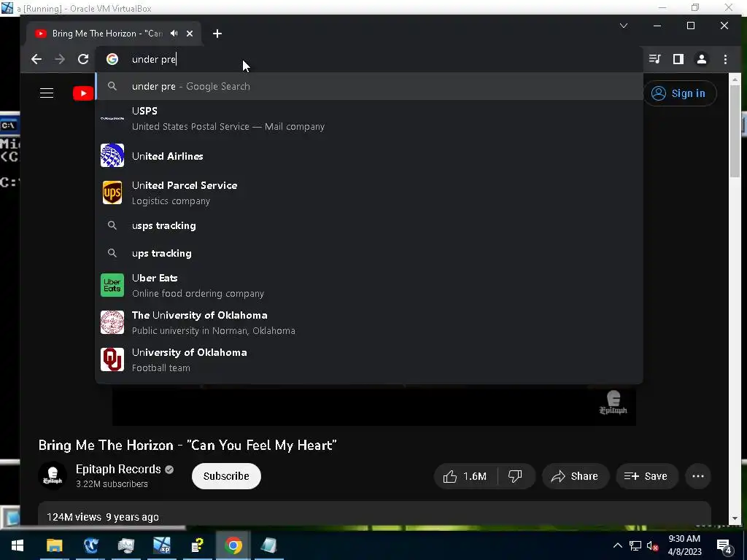Viewport: 747px width, 560px height.
Task: Open a new browser tab
Action: 217,34
